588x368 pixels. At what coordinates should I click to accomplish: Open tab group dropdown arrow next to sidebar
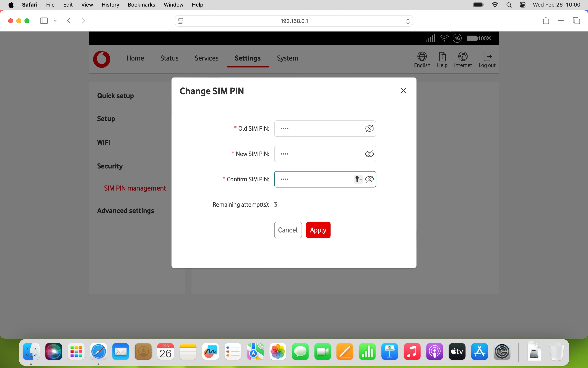55,21
